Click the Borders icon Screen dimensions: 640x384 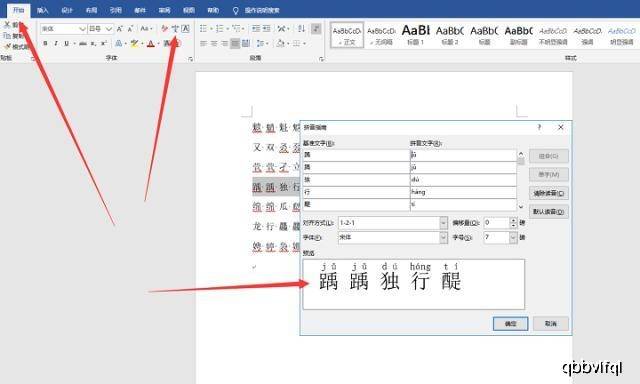(x=297, y=43)
